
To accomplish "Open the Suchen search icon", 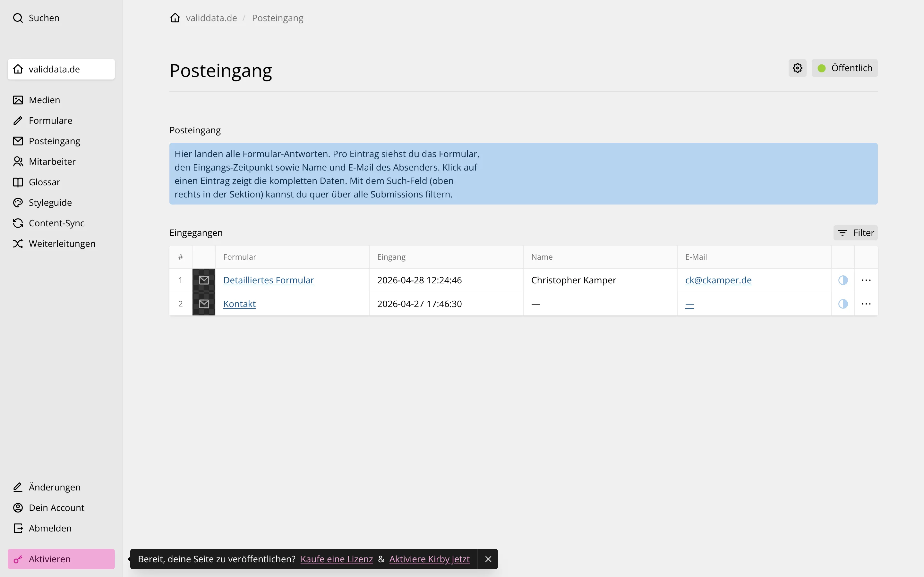I will (18, 18).
